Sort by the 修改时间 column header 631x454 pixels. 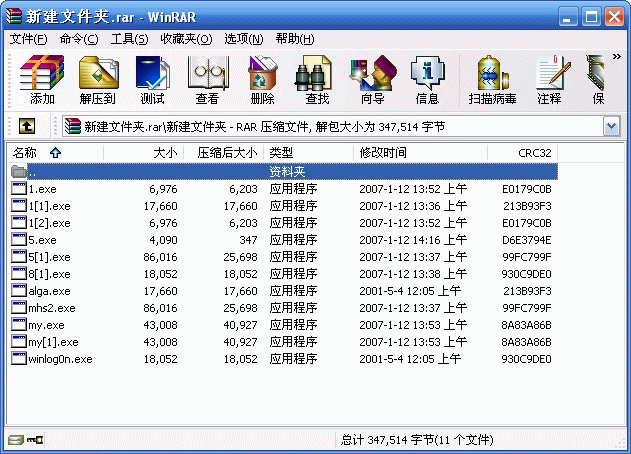(421, 153)
